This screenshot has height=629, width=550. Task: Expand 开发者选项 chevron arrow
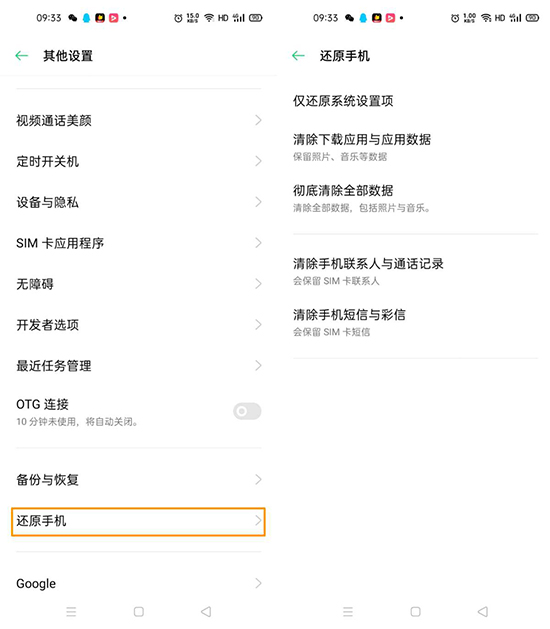tap(258, 325)
